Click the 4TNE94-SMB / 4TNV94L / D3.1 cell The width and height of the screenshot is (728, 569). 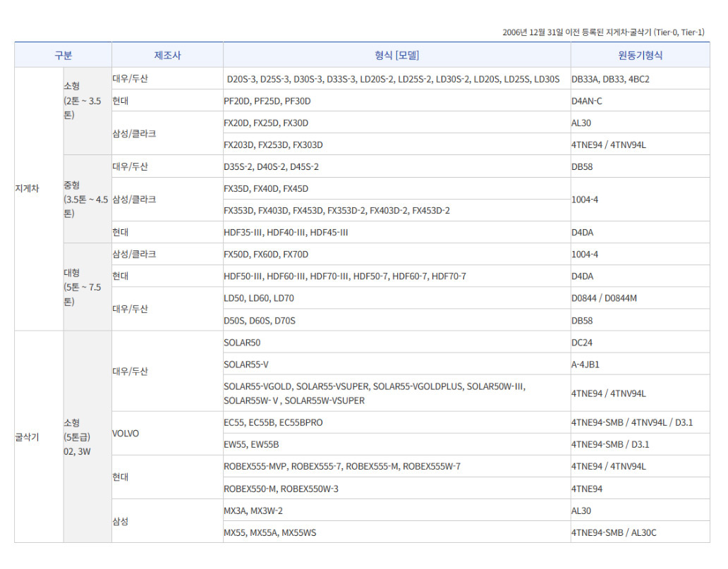[641, 422]
